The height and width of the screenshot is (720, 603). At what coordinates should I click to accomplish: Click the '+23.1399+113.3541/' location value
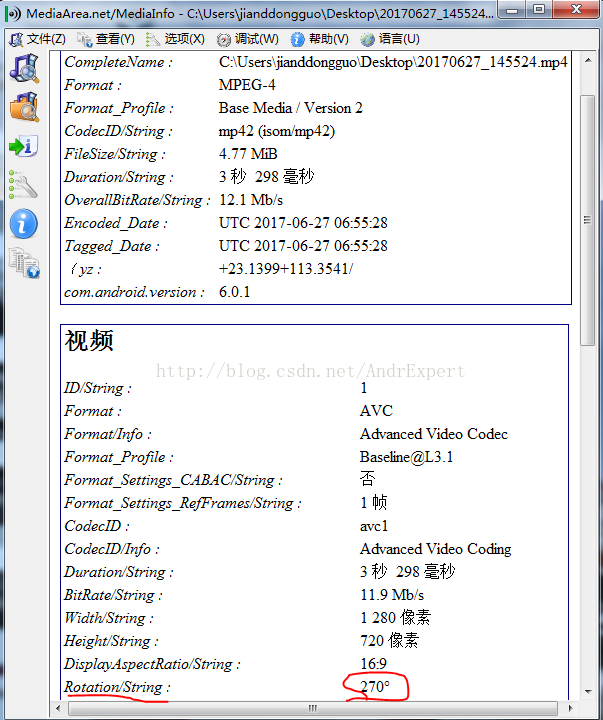tap(286, 269)
